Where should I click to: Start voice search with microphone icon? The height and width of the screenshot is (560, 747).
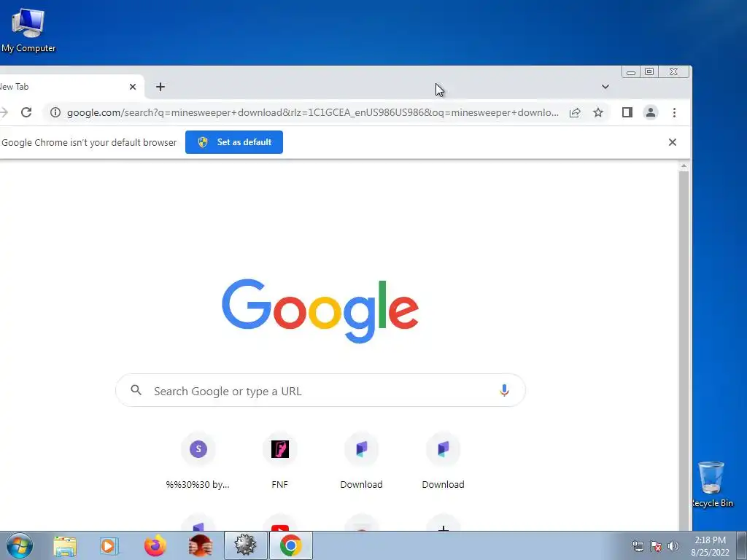pyautogui.click(x=504, y=391)
